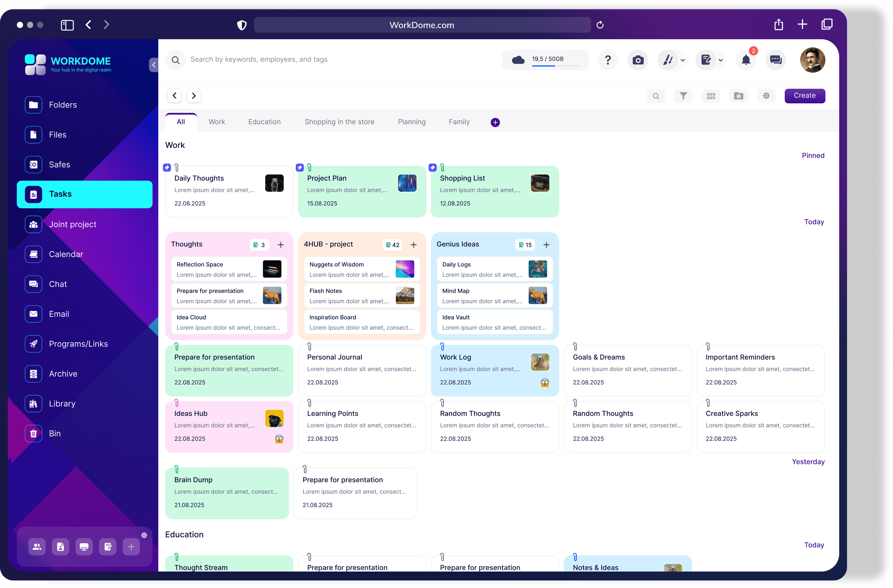Click the gear icon in the toolbar
The height and width of the screenshot is (588, 893).
coord(766,96)
